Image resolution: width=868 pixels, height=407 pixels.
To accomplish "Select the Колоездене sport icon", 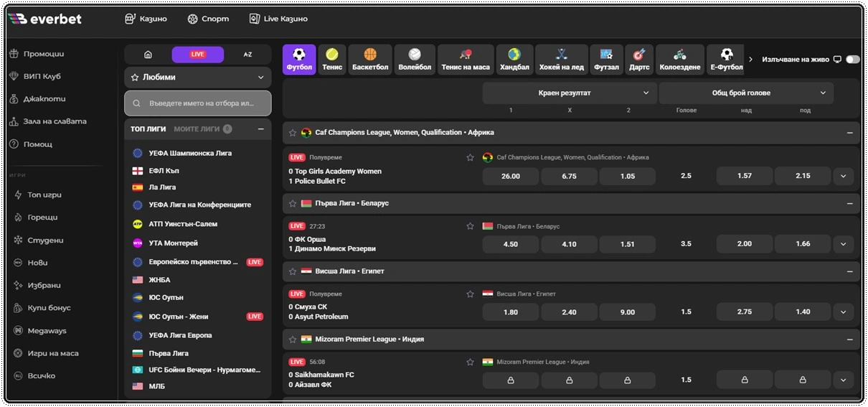I will click(x=679, y=60).
